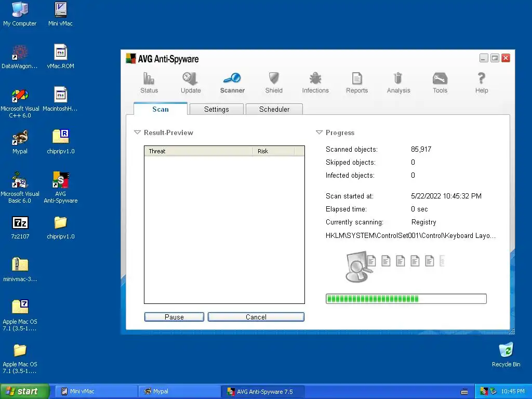
Task: Switch to the Scheduler tab
Action: 274,109
